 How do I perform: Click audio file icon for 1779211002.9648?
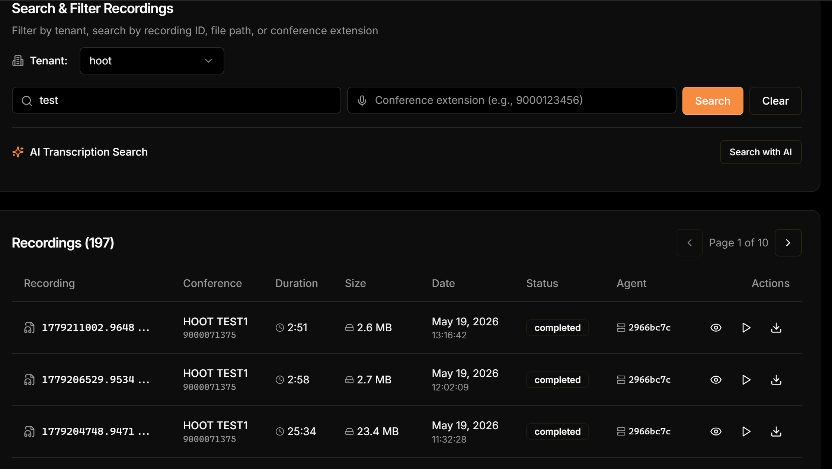[29, 328]
